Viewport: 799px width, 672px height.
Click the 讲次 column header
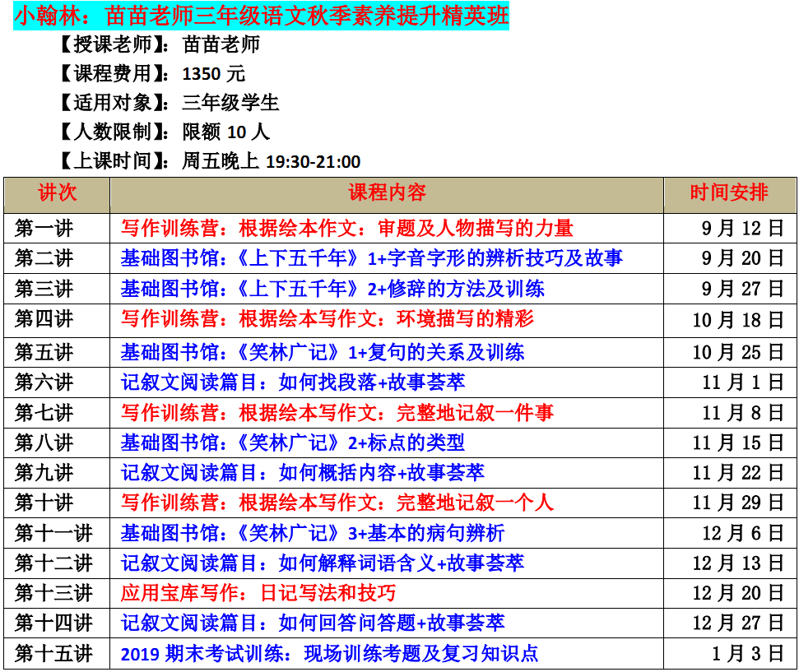pos(57,193)
